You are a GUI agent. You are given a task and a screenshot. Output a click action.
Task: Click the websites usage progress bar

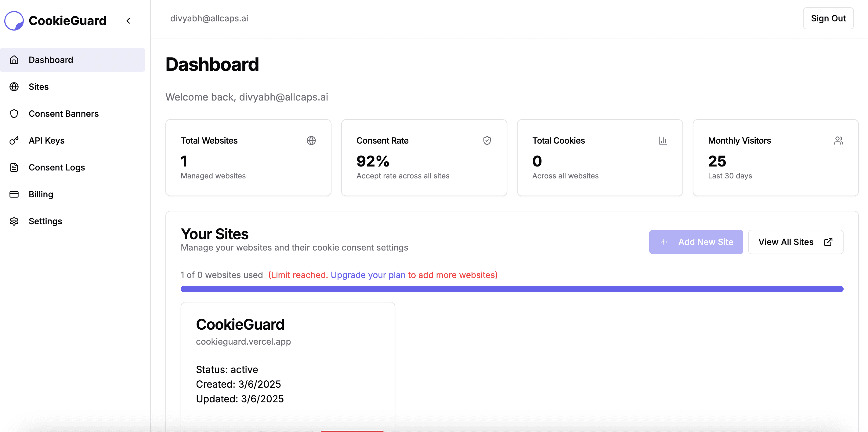tap(512, 289)
